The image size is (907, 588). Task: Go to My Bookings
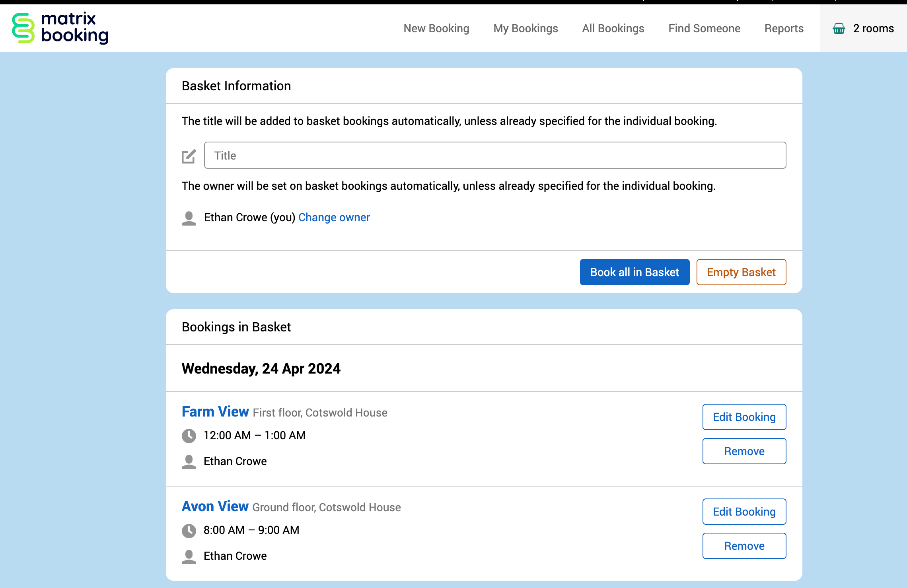526,28
